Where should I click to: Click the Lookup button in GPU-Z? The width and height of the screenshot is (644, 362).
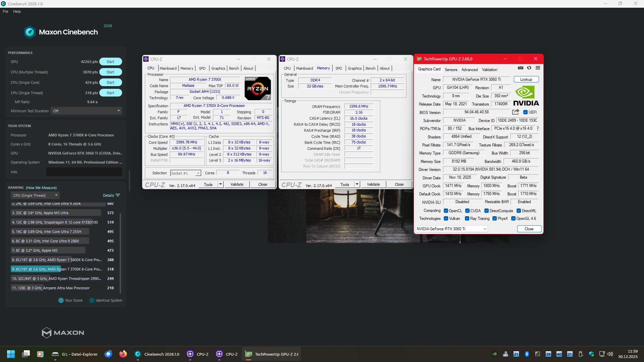526,79
